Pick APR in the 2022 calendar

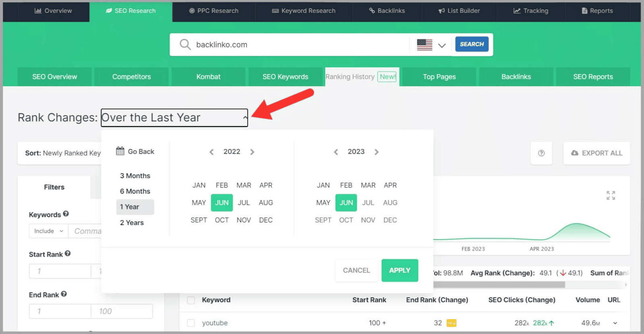click(266, 186)
